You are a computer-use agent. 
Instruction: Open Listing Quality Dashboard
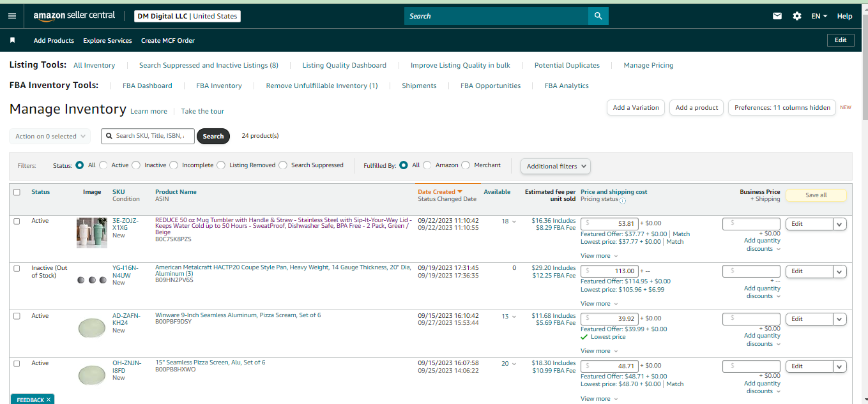(344, 65)
